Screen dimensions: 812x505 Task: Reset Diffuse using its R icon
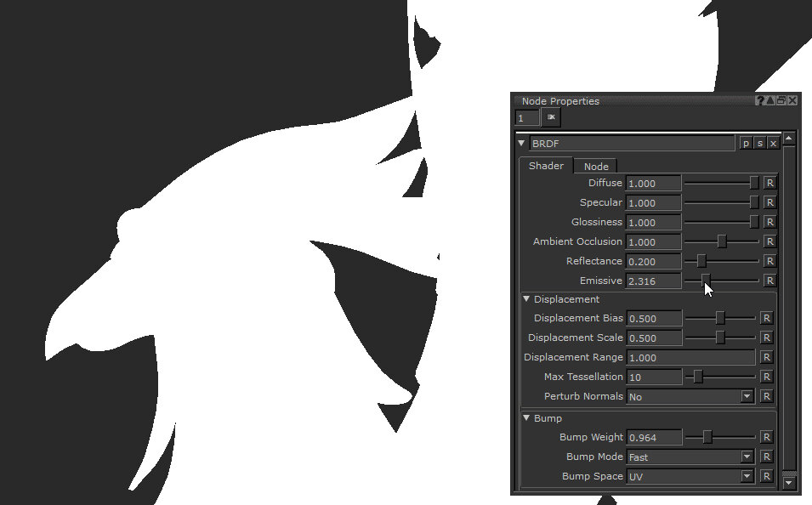coord(768,183)
